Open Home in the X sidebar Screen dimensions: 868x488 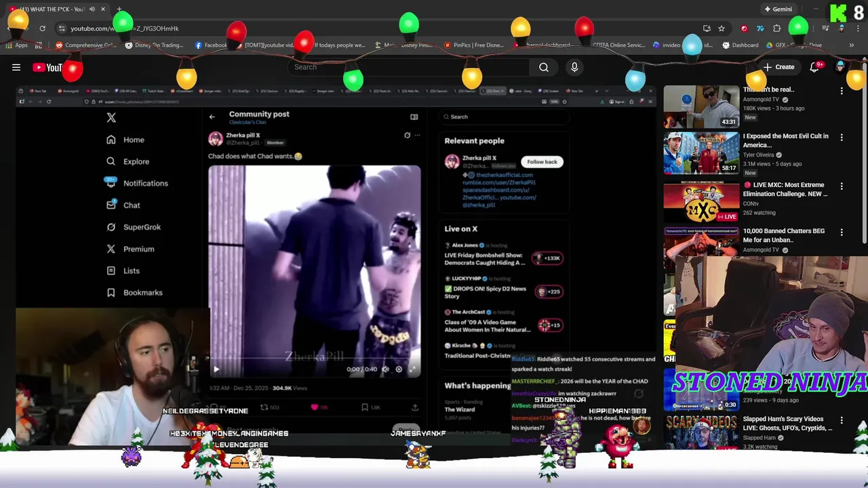click(x=125, y=140)
